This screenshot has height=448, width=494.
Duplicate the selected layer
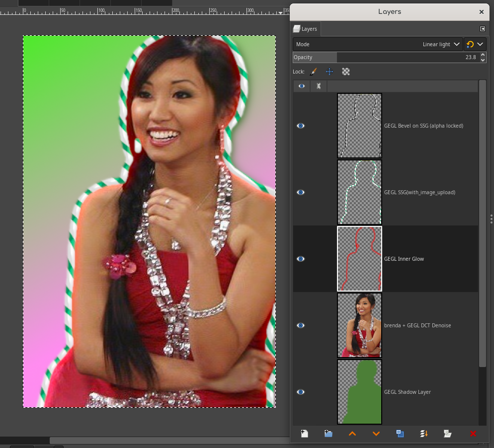tap(400, 434)
